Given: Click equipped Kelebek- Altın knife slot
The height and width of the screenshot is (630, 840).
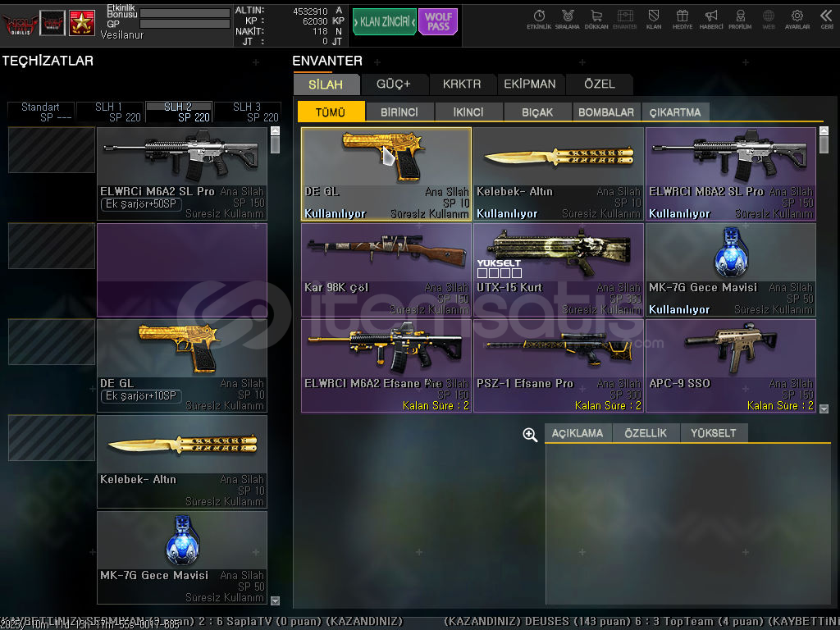Looking at the screenshot, I should coord(182,462).
